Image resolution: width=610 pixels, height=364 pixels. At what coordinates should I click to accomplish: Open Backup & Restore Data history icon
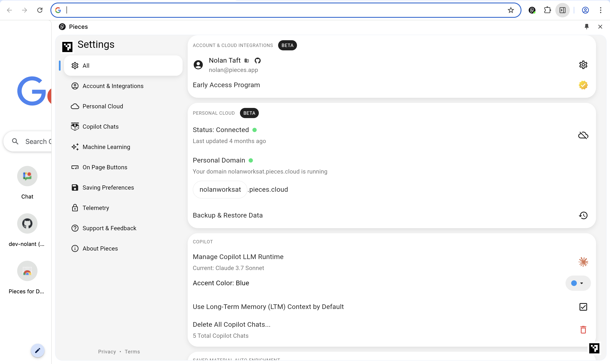pyautogui.click(x=583, y=215)
